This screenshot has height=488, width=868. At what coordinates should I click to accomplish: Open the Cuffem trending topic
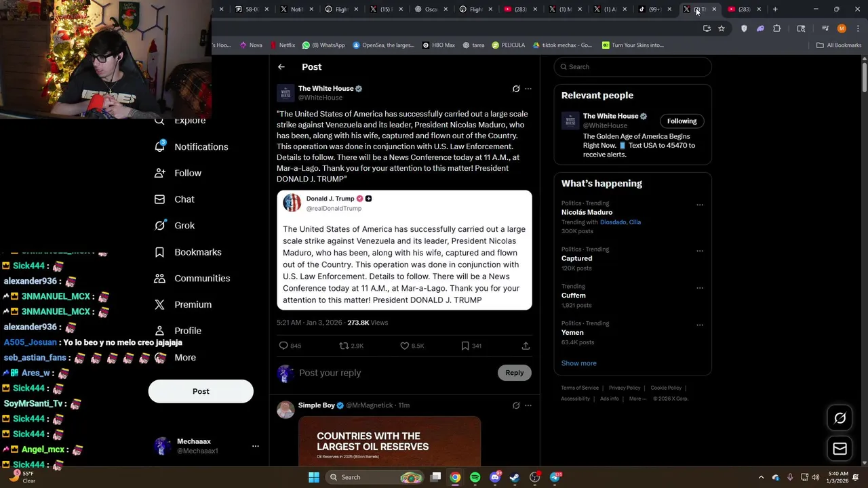coord(574,296)
